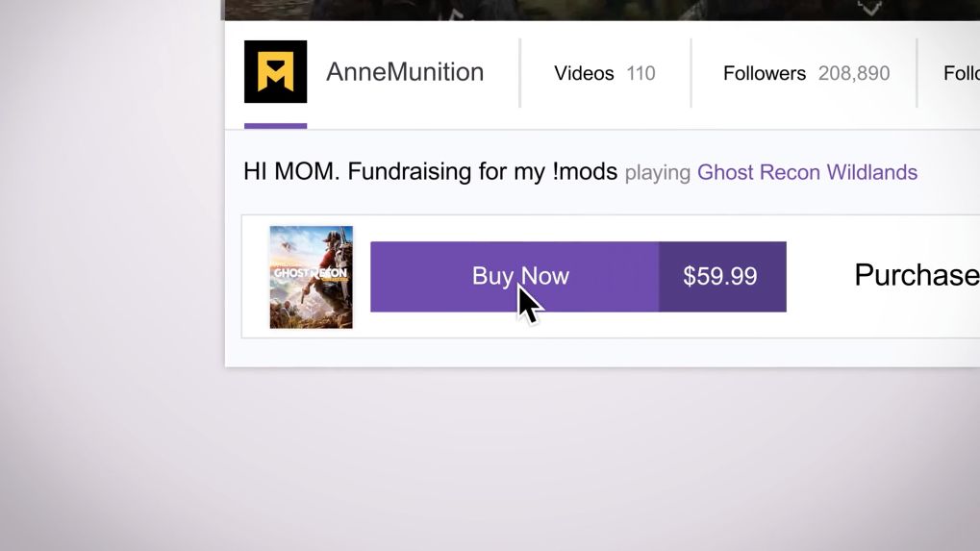Open the Followers tab
The width and height of the screenshot is (980, 551).
tap(765, 73)
